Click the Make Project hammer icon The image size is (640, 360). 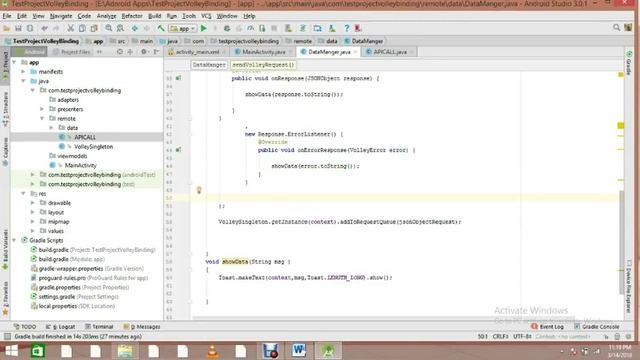pyautogui.click(x=161, y=28)
